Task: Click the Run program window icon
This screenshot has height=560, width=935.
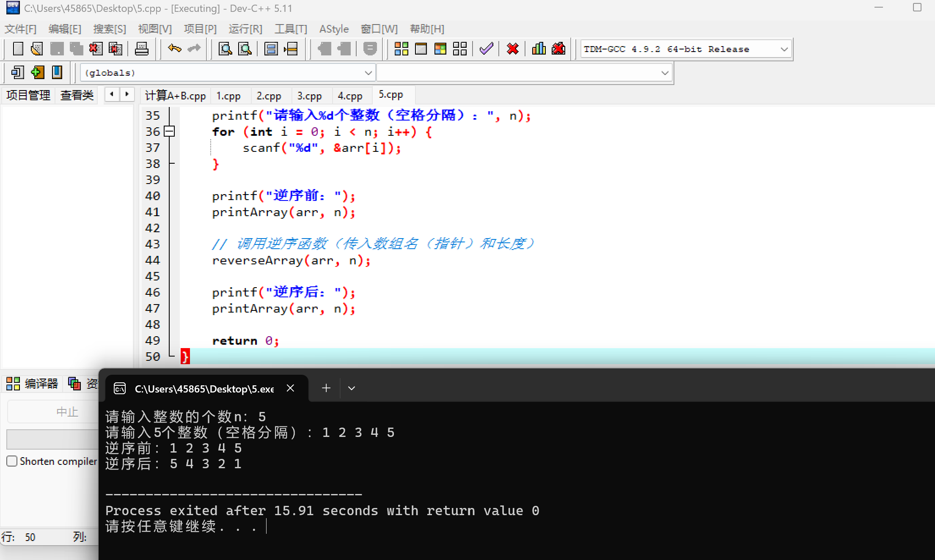Action: click(421, 49)
